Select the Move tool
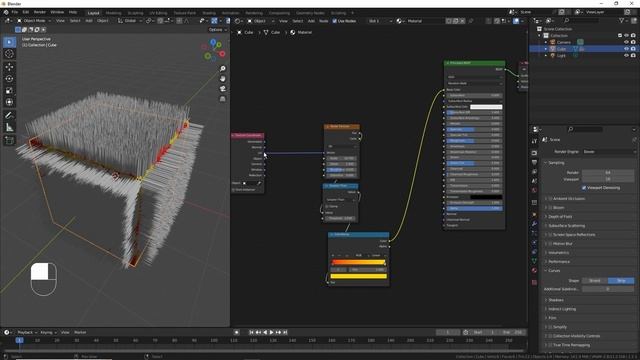This screenshot has width=640, height=360. (9, 67)
